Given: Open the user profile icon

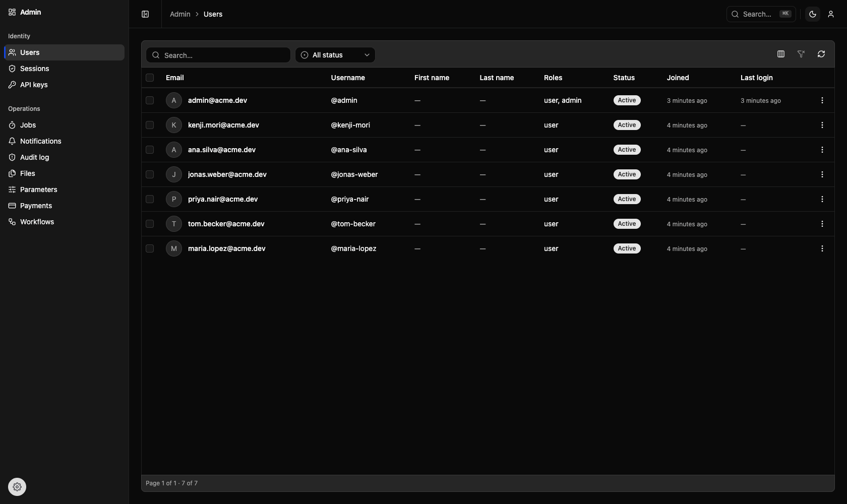Looking at the screenshot, I should pyautogui.click(x=831, y=14).
